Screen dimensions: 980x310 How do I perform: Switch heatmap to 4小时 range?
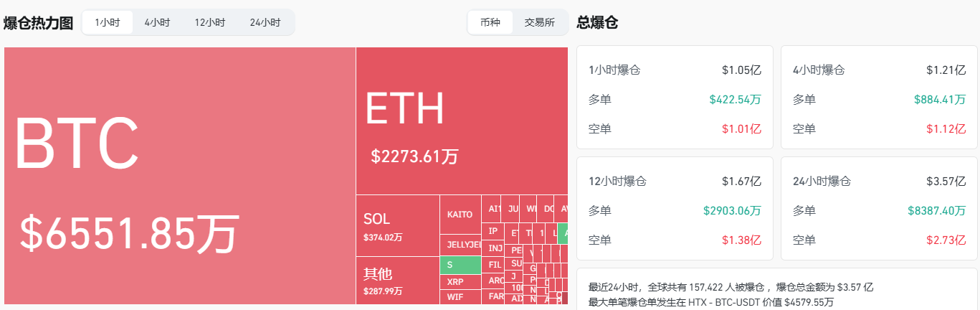[x=157, y=22]
